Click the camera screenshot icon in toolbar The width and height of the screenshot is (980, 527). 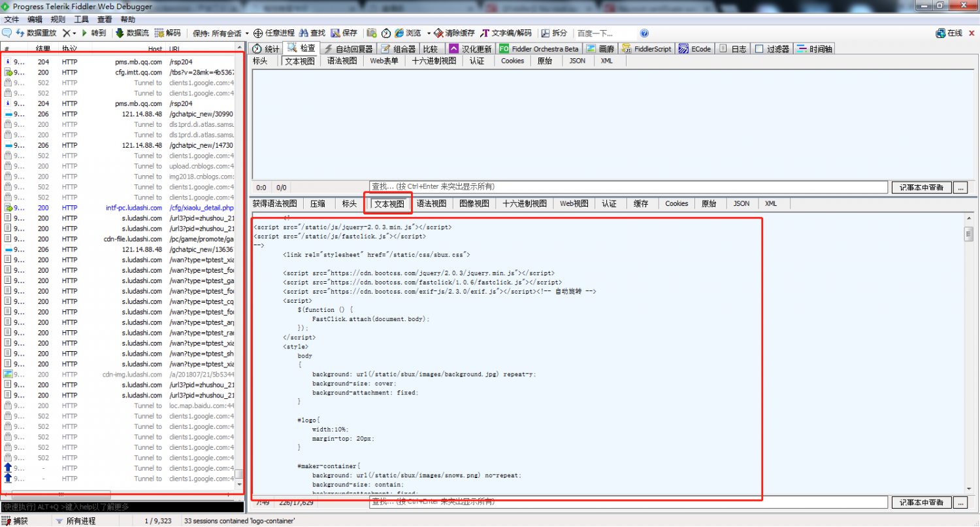click(371, 33)
